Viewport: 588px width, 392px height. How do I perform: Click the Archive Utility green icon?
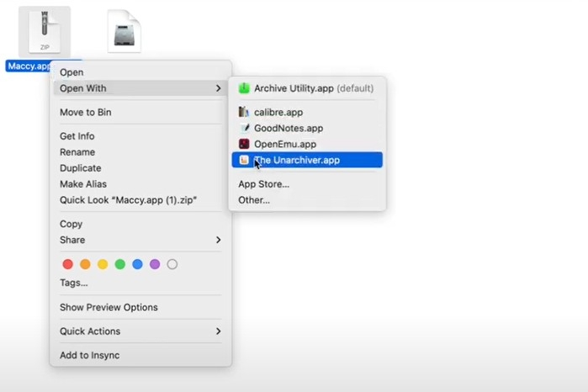coord(244,88)
